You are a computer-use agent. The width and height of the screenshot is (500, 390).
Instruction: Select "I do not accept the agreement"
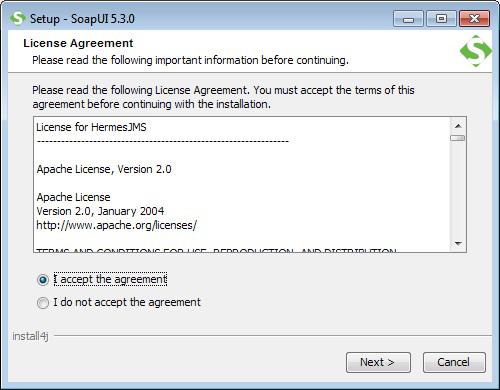[43, 303]
